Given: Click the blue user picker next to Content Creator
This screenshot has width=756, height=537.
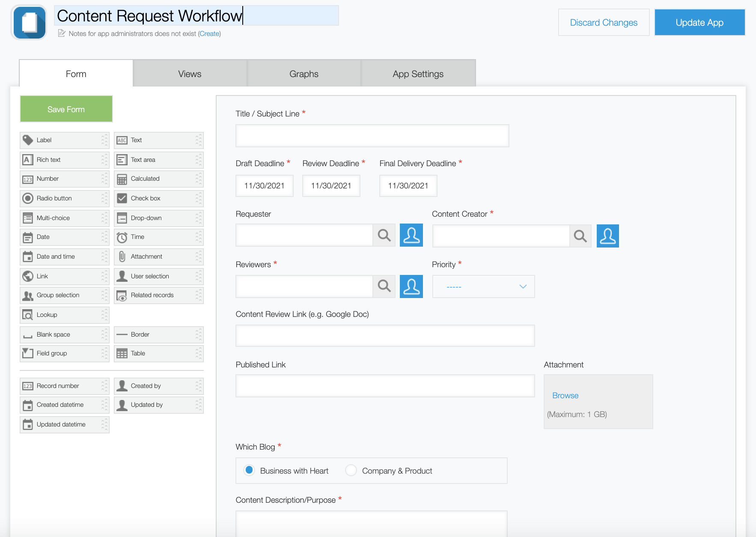Looking at the screenshot, I should coord(607,236).
